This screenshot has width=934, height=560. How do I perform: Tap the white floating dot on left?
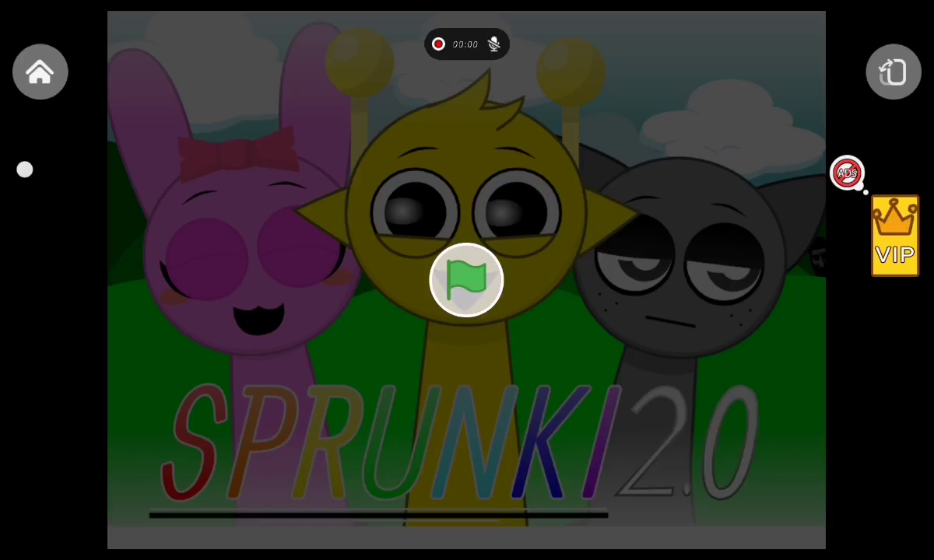[x=25, y=170]
